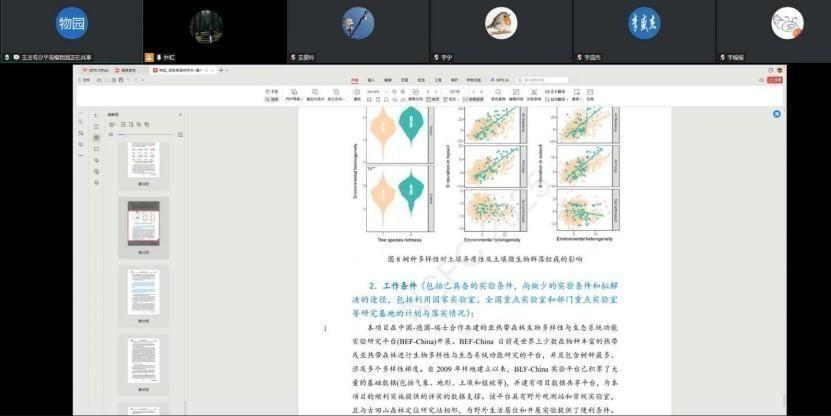Select the bird avatar participant tile
The height and width of the screenshot is (416, 831).
click(x=500, y=22)
